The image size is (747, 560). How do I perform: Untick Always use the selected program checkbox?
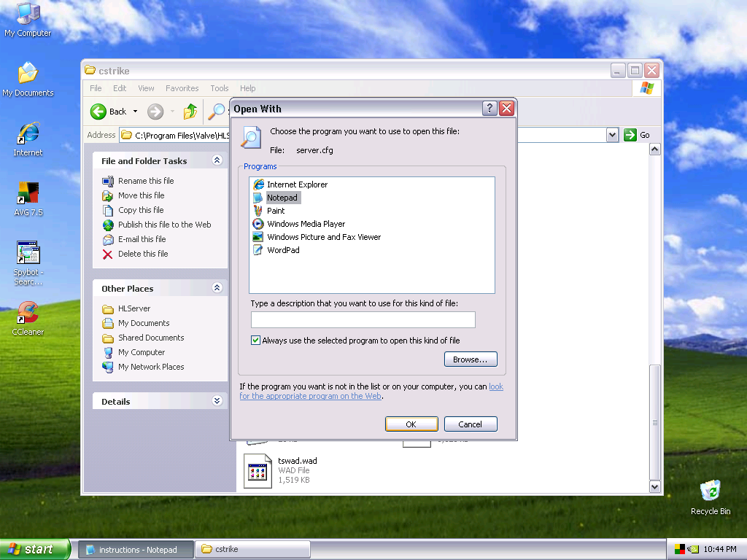256,340
